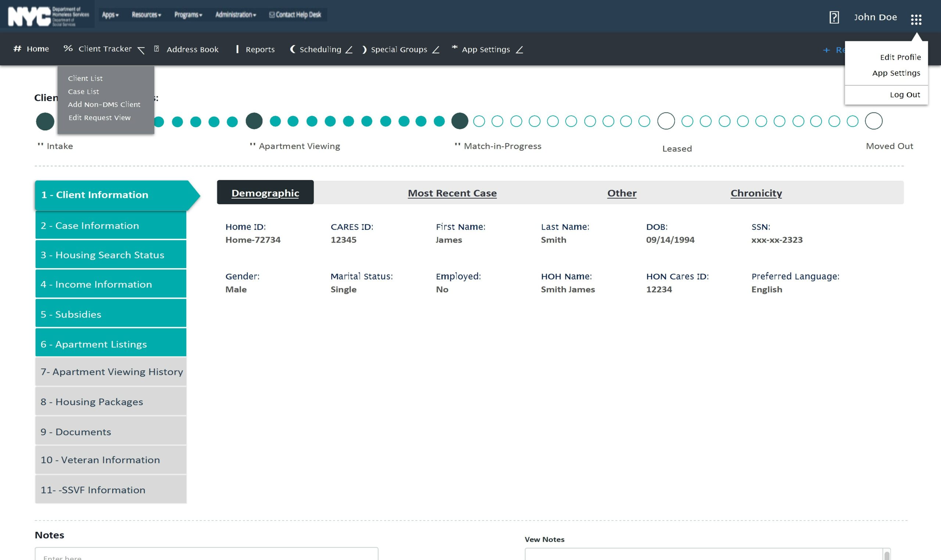Switch to the Most Recent Case tab
The image size is (941, 560).
pos(452,193)
